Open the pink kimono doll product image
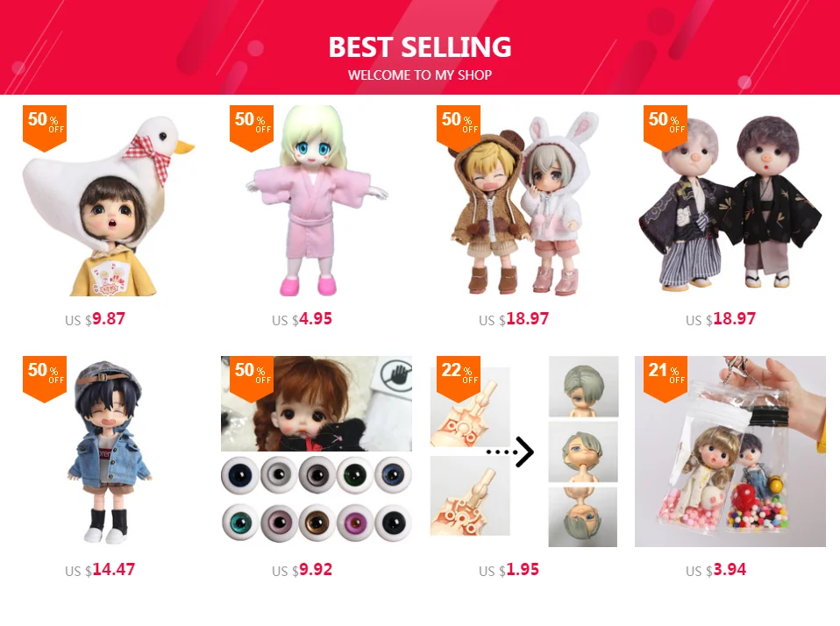Image resolution: width=840 pixels, height=626 pixels. [317, 200]
